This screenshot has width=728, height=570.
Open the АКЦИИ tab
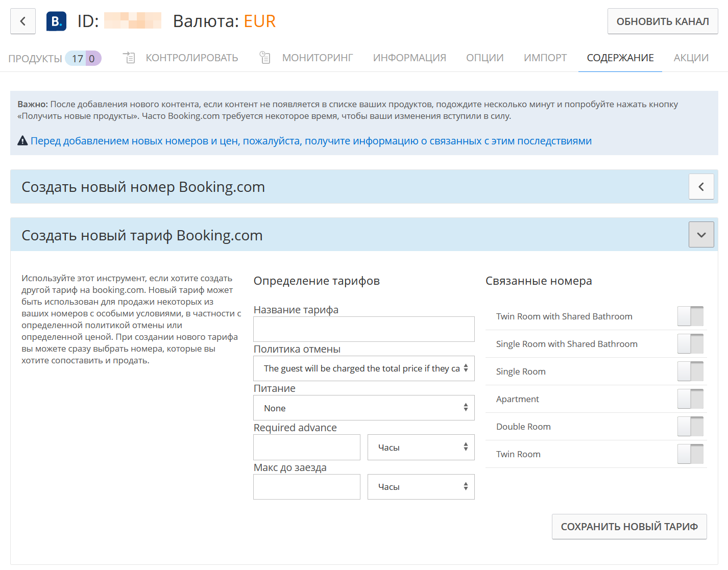click(691, 58)
